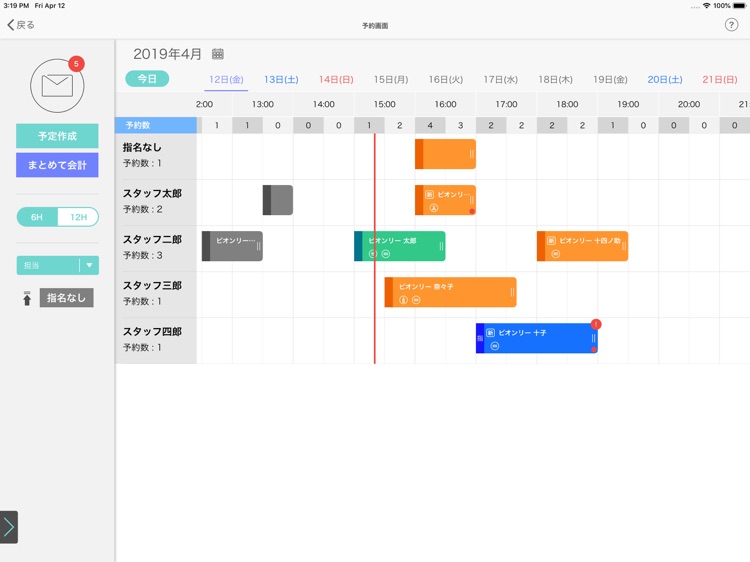This screenshot has width=750, height=562.
Task: Select the 指名なし staff row header
Action: (x=156, y=155)
